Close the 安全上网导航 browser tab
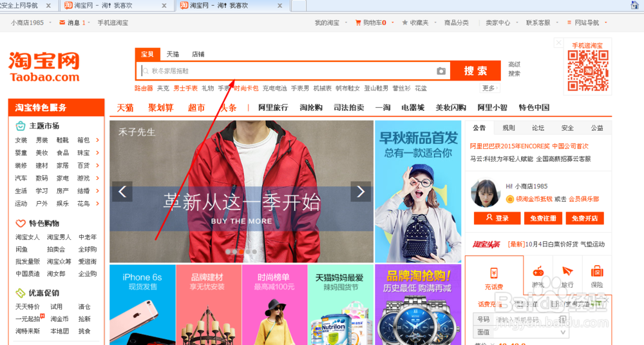The image size is (644, 345). point(48,5)
